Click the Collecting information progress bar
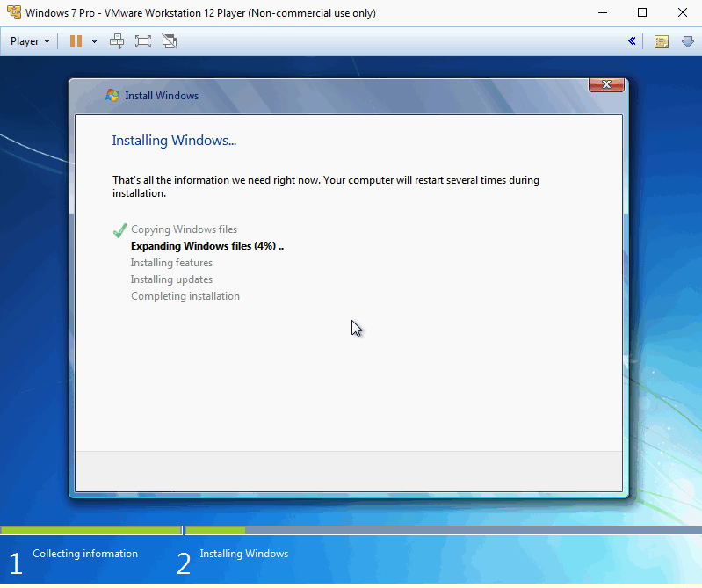Screen dimensions: 702x588 coord(90,530)
